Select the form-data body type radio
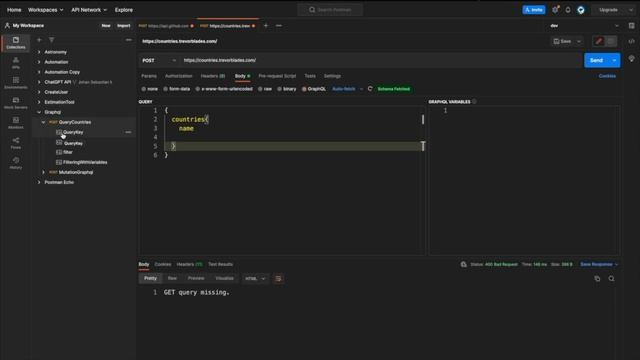 pyautogui.click(x=166, y=89)
